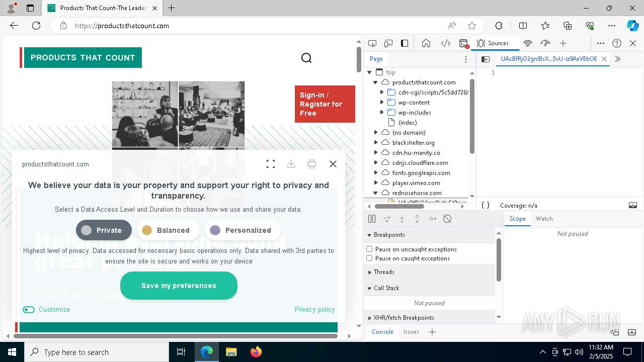Open the Privacy policy link
644x362 pixels.
point(314,310)
